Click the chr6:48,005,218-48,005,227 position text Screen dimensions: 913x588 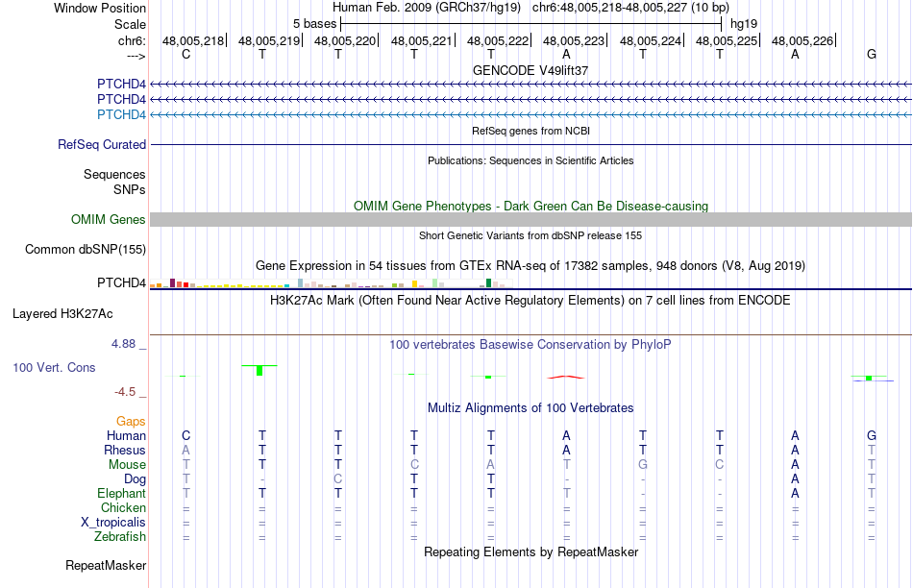(630, 8)
